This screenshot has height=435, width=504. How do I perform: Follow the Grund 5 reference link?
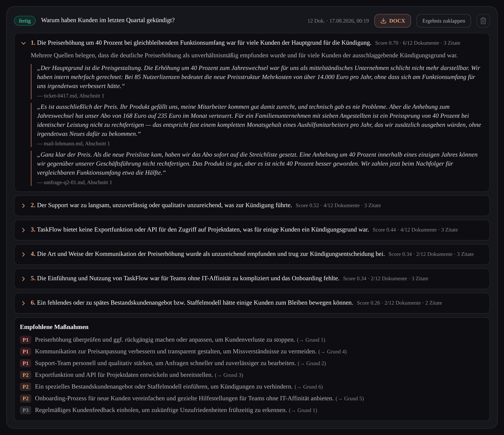pyautogui.click(x=350, y=398)
